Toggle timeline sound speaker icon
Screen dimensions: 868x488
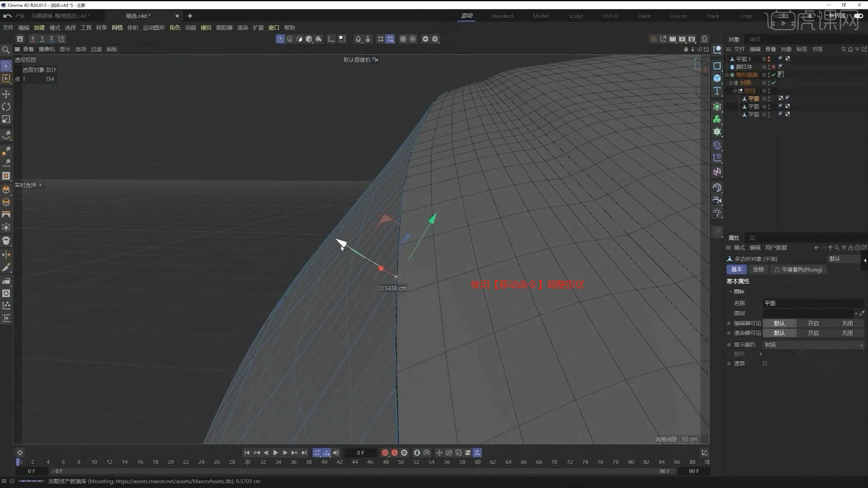[x=336, y=453]
